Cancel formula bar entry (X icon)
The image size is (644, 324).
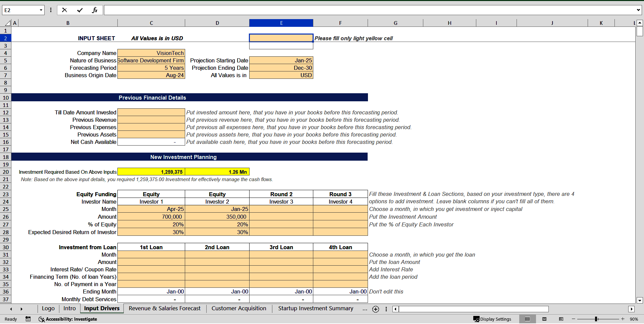tap(64, 10)
